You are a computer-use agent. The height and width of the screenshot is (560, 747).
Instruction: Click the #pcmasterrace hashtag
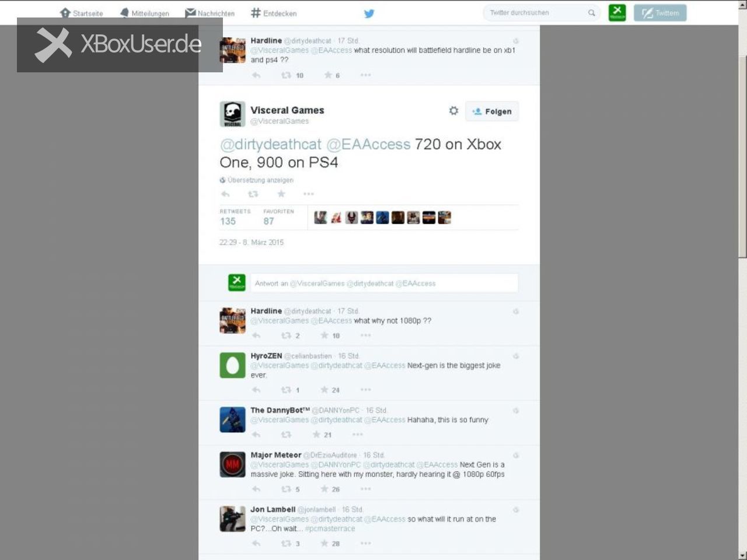coord(330,528)
